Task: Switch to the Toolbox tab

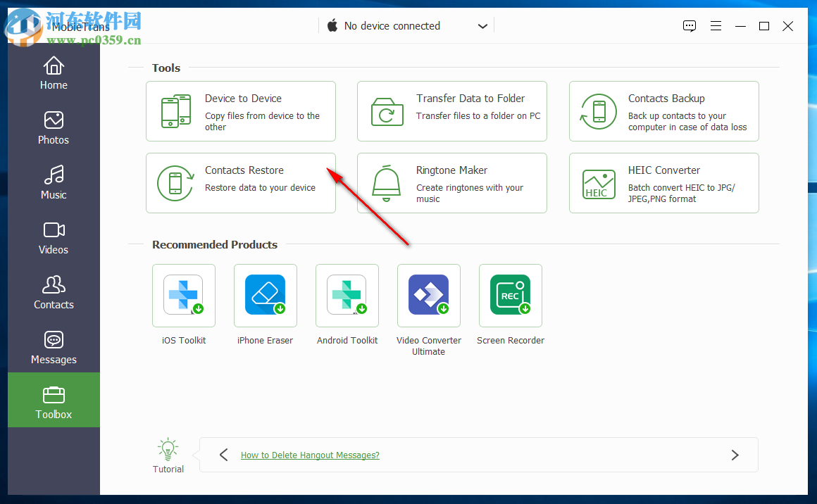Action: coord(54,400)
